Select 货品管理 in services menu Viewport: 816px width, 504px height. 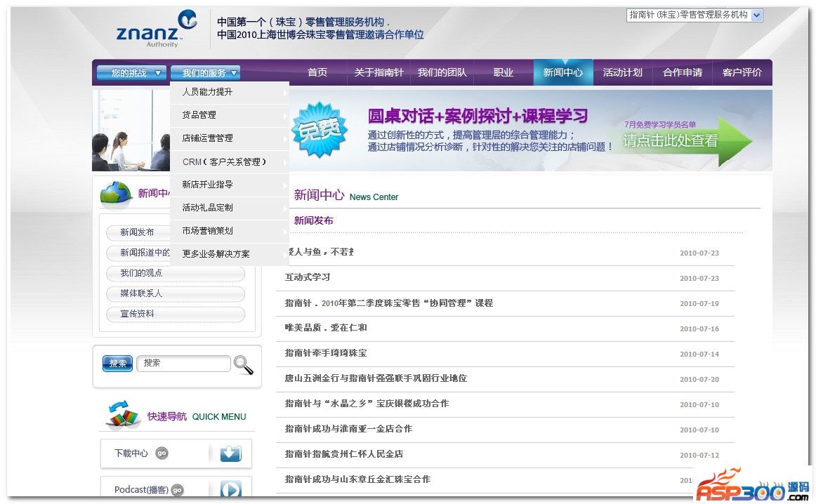coord(230,115)
